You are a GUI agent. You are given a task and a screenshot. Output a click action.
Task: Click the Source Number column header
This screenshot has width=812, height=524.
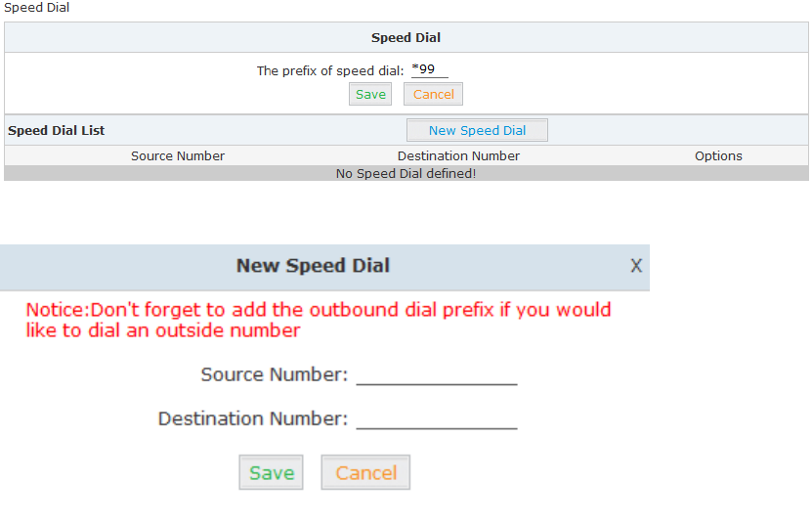coord(178,156)
